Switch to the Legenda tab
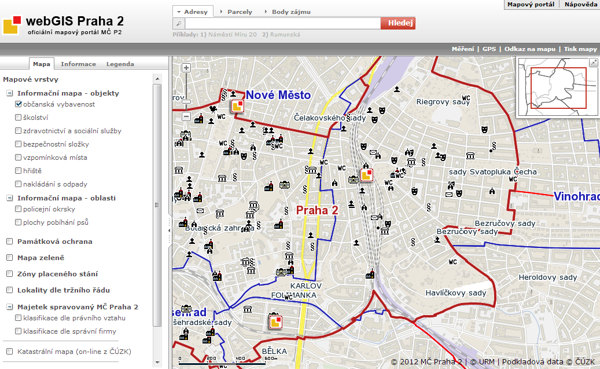The image size is (600, 369). tap(120, 64)
